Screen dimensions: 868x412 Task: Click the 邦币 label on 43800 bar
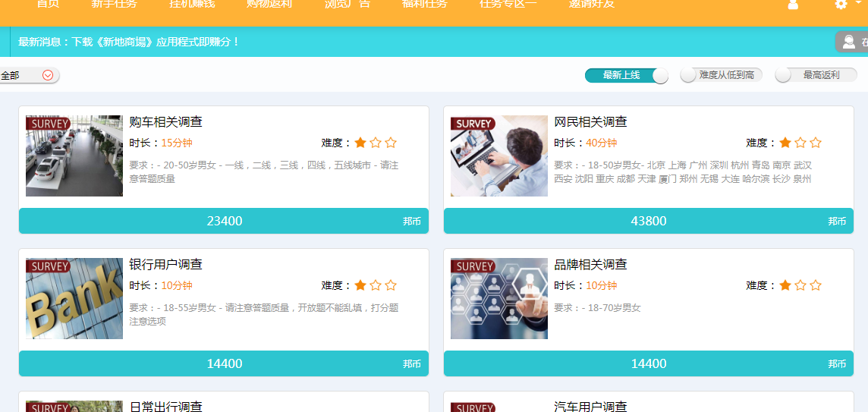click(837, 222)
